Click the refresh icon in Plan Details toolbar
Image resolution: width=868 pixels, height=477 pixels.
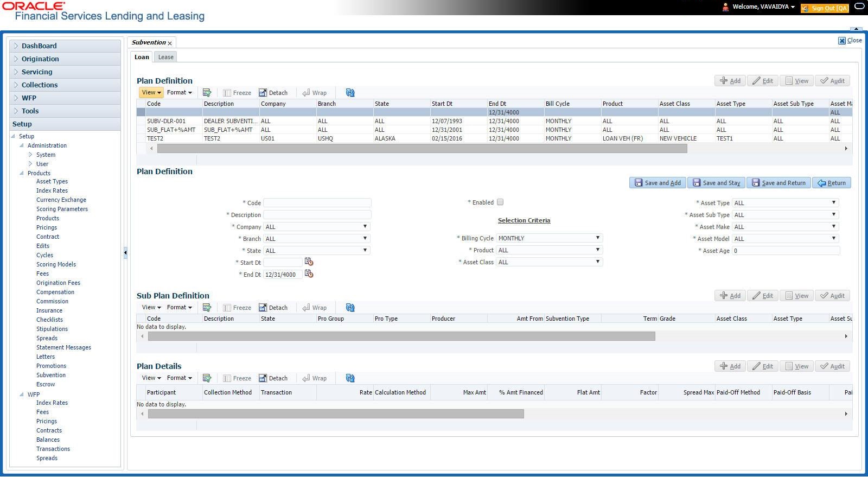tap(350, 378)
